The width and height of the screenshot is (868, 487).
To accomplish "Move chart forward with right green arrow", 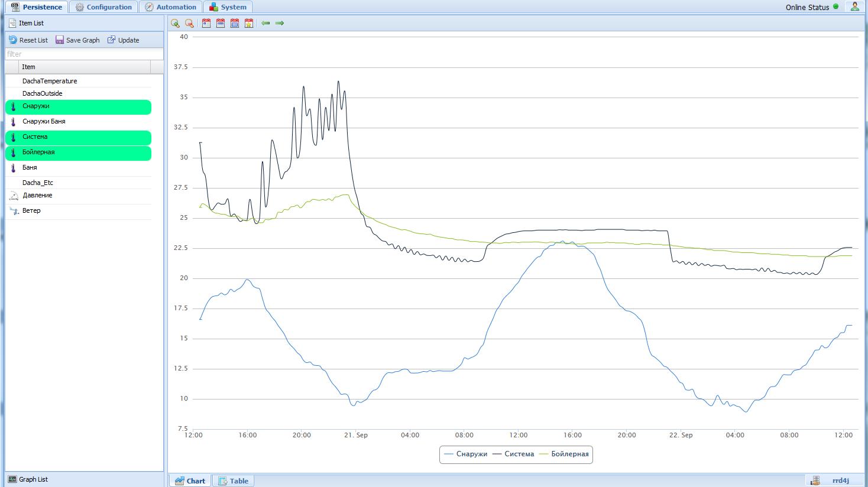I will pos(280,23).
